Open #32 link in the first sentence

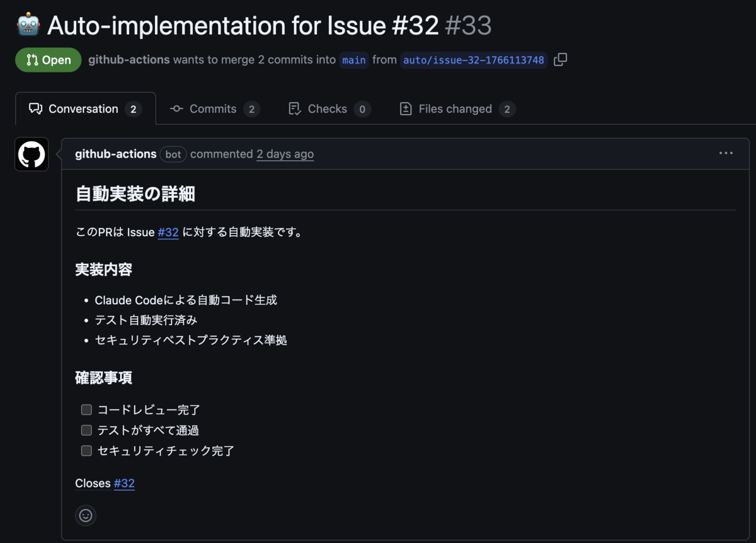pyautogui.click(x=168, y=232)
